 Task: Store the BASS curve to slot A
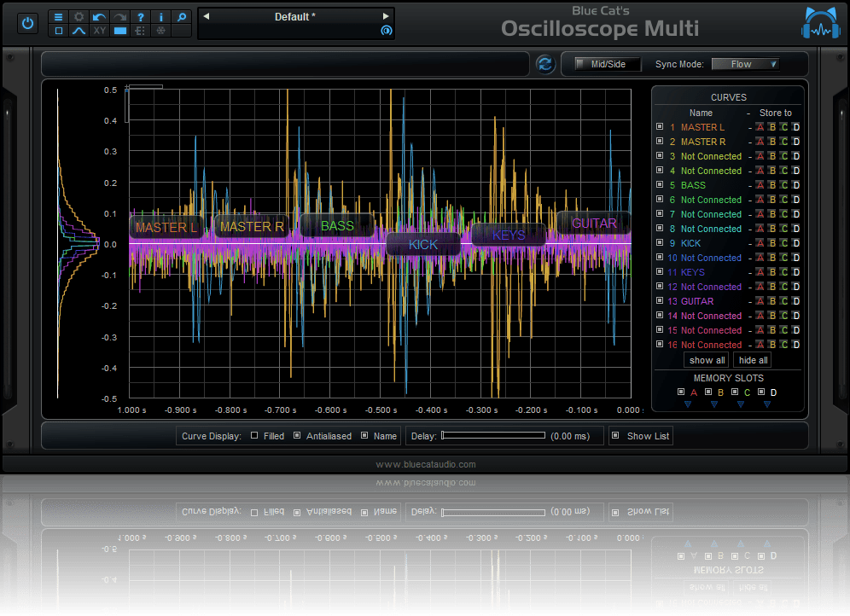760,185
